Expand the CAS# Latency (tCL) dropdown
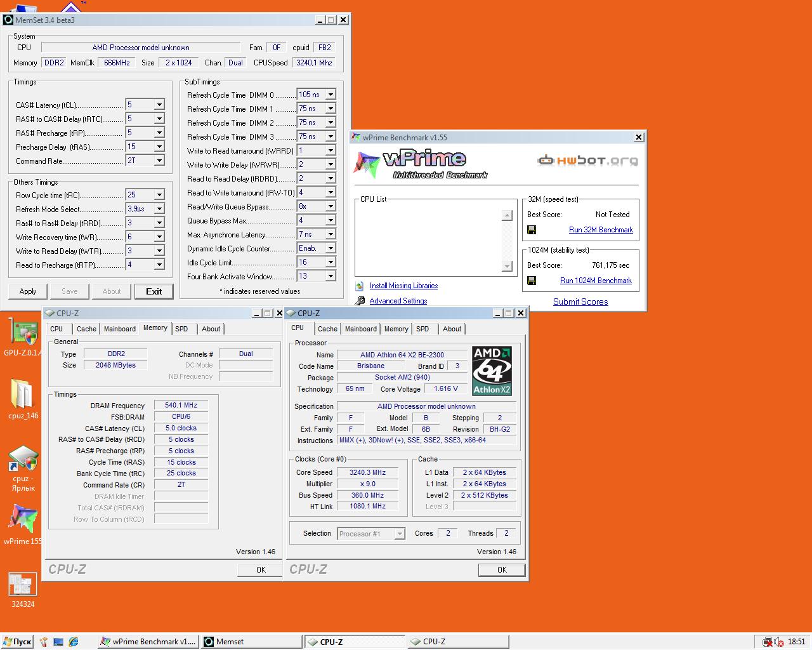The height and width of the screenshot is (650, 812). pyautogui.click(x=159, y=105)
